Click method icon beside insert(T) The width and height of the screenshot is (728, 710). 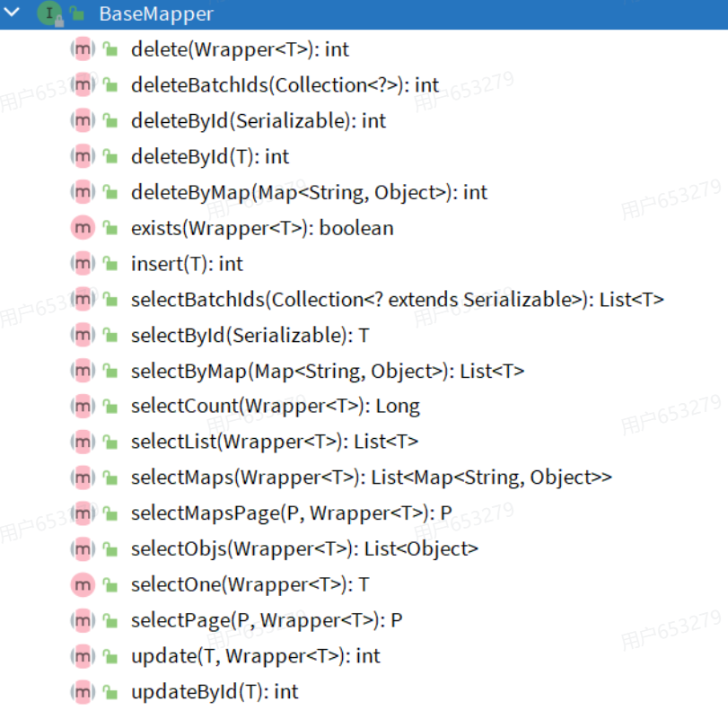(x=83, y=263)
